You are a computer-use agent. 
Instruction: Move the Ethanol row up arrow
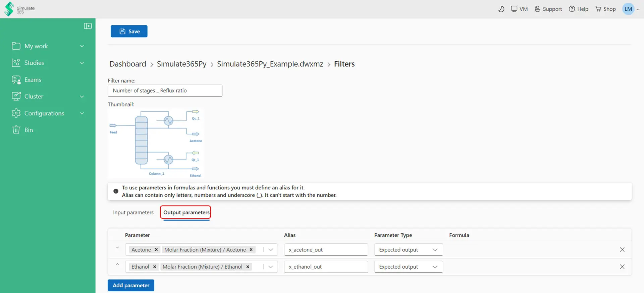[x=117, y=265]
